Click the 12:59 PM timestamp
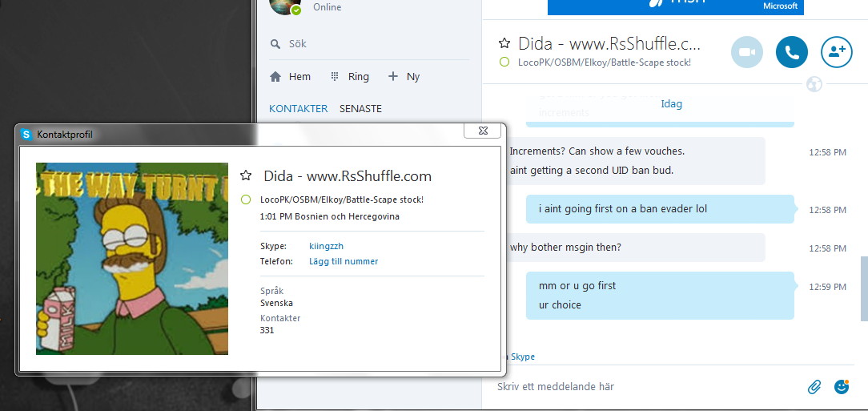The image size is (868, 411). coord(827,287)
